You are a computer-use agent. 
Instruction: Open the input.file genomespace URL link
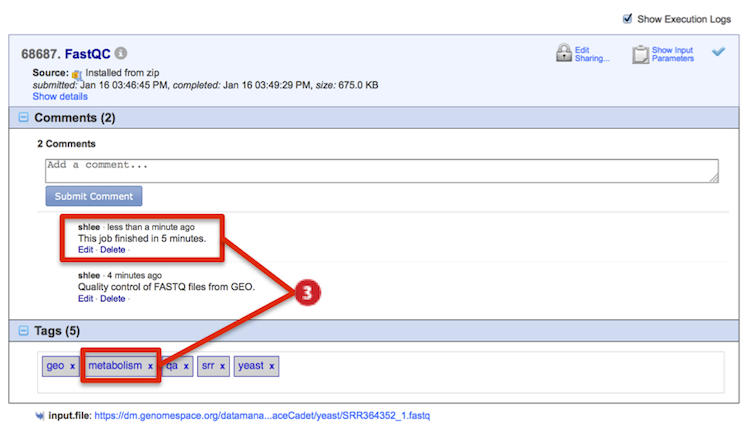click(262, 416)
